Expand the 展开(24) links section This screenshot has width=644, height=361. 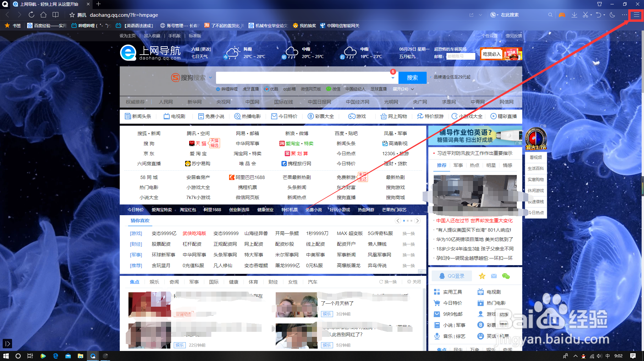click(401, 89)
